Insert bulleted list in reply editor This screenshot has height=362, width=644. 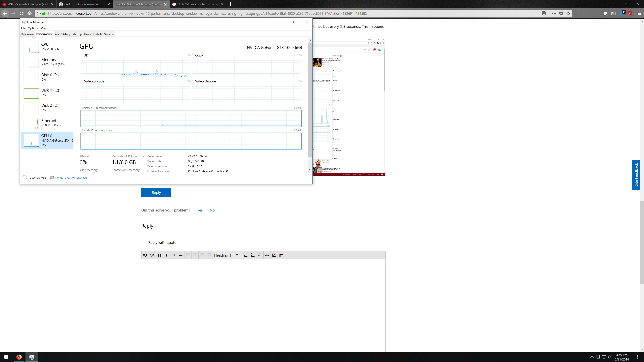pyautogui.click(x=246, y=255)
